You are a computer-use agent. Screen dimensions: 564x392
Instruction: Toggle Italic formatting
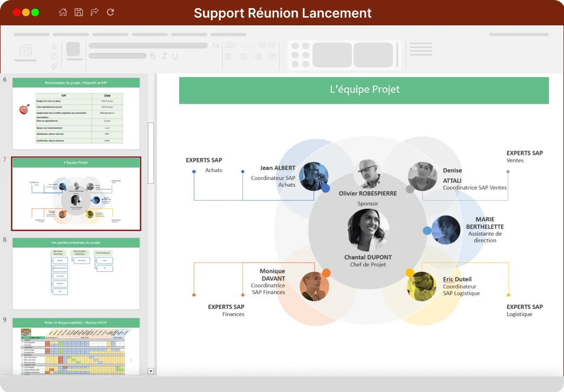[x=164, y=56]
